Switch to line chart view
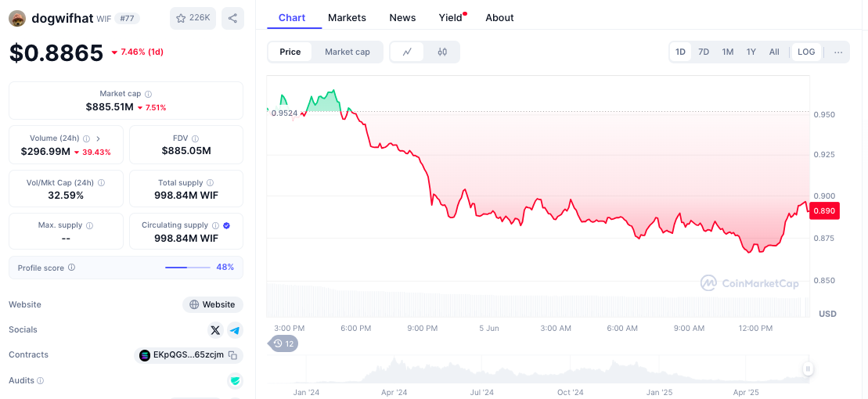The image size is (868, 399). click(407, 52)
